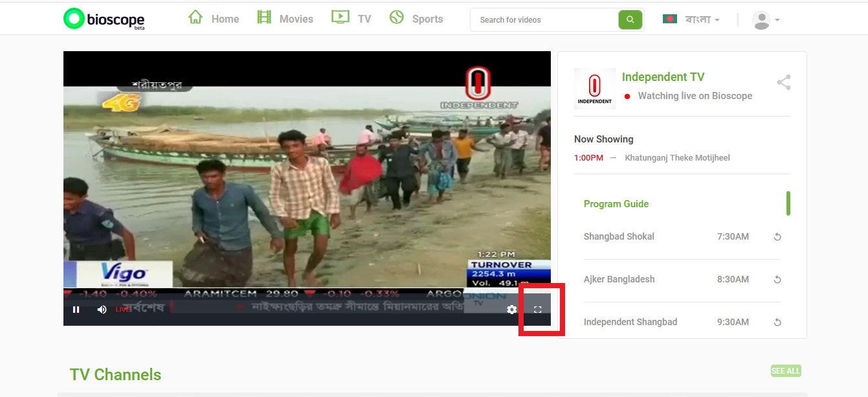The image size is (868, 397).
Task: Open the user account avatar menu
Action: point(765,19)
